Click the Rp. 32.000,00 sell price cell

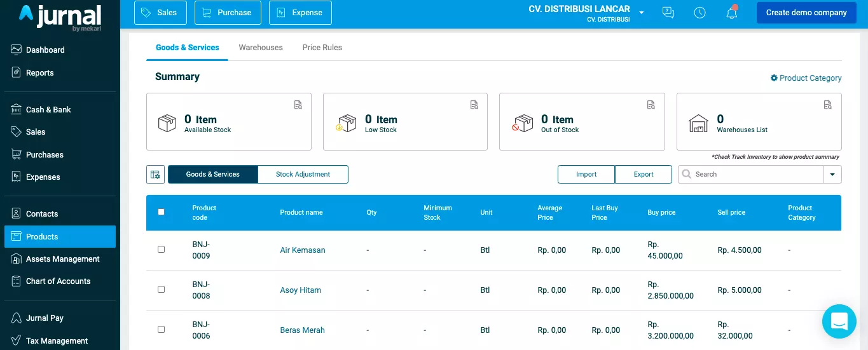tap(735, 330)
